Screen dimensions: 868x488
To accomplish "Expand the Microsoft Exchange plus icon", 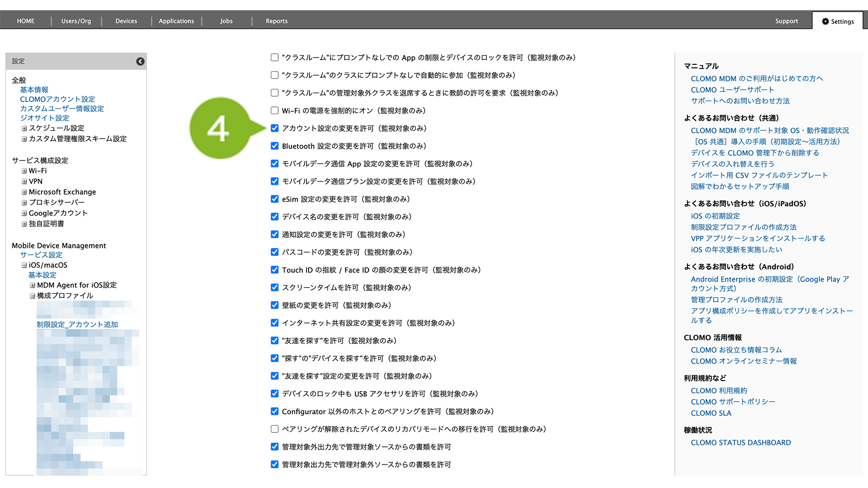I will tap(24, 192).
